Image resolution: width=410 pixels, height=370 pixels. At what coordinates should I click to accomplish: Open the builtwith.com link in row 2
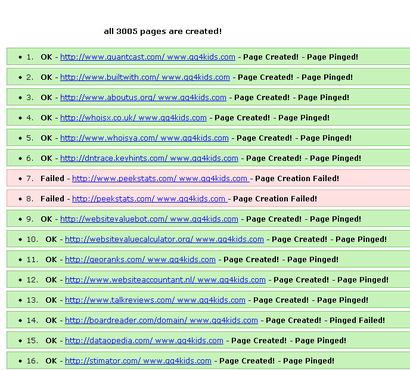[x=145, y=77]
